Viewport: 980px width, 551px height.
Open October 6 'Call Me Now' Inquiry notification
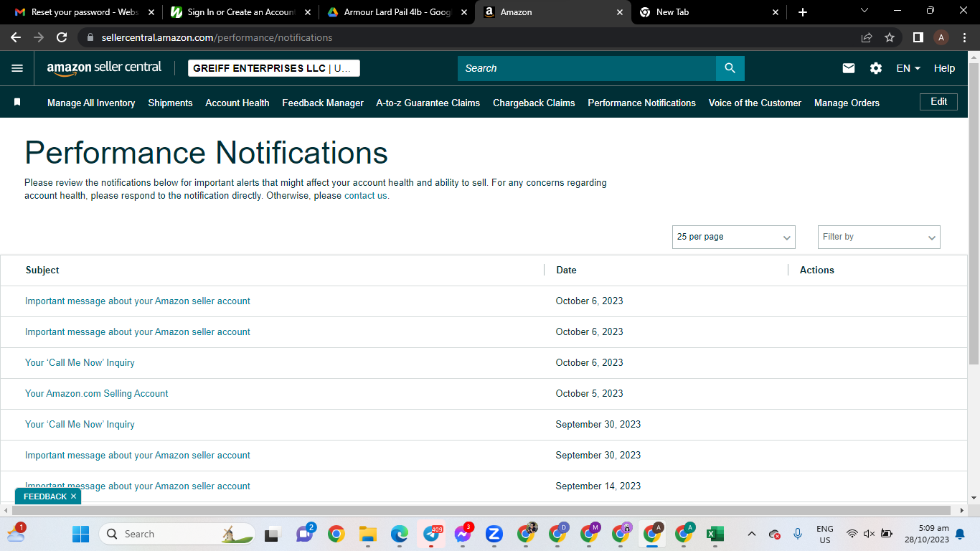pos(80,362)
